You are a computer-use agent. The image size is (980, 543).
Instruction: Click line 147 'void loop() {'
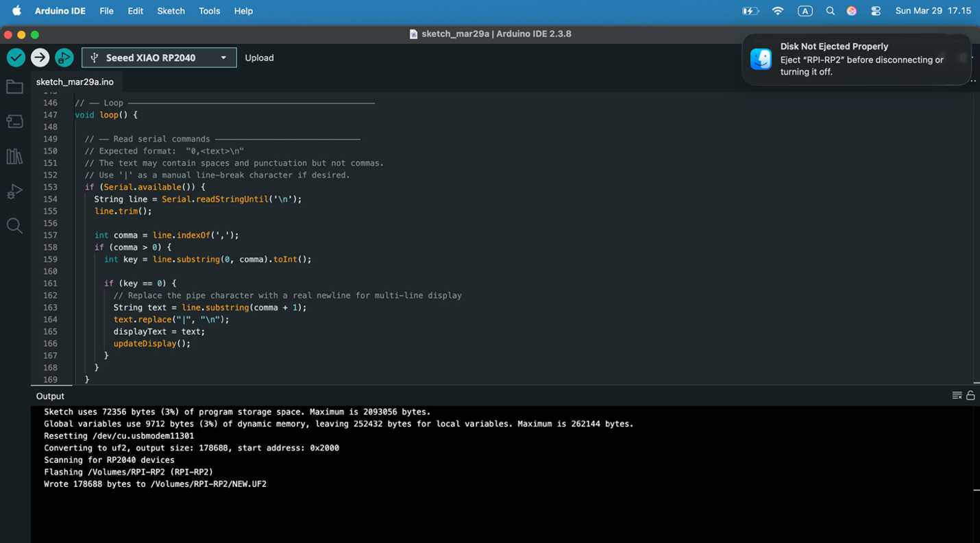point(106,115)
